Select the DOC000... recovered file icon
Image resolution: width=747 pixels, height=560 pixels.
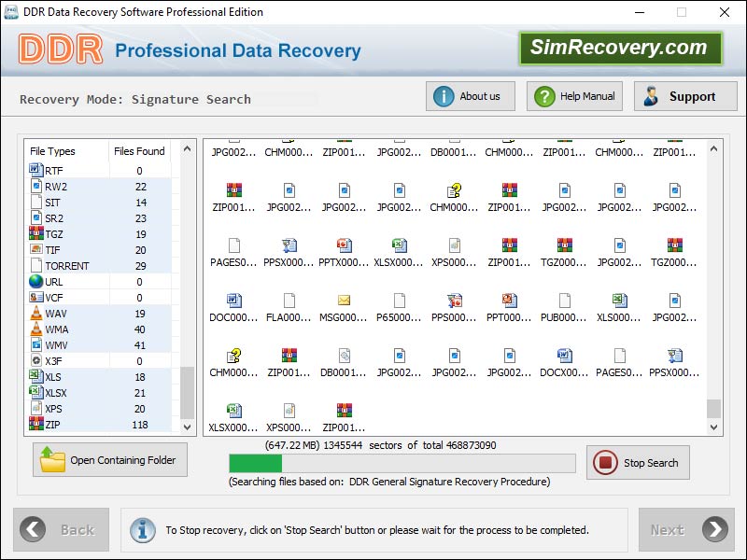pos(234,301)
